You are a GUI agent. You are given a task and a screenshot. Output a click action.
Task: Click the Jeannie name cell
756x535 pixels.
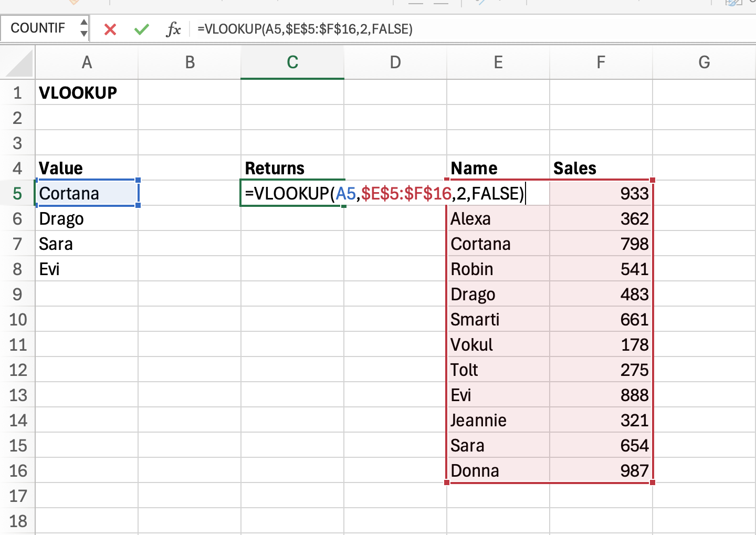tap(498, 420)
